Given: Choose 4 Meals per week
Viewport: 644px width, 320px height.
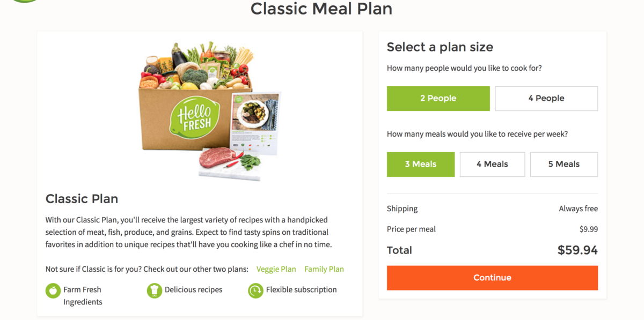Looking at the screenshot, I should pyautogui.click(x=492, y=165).
